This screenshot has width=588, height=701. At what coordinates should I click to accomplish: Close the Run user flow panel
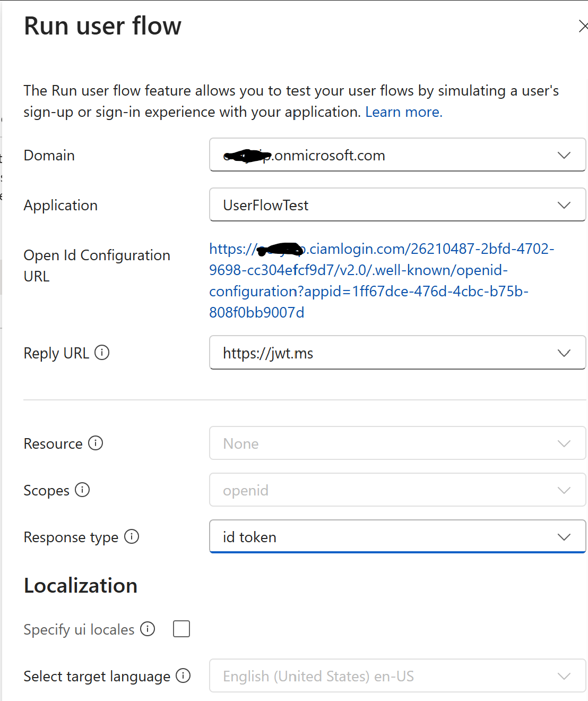[x=584, y=25]
